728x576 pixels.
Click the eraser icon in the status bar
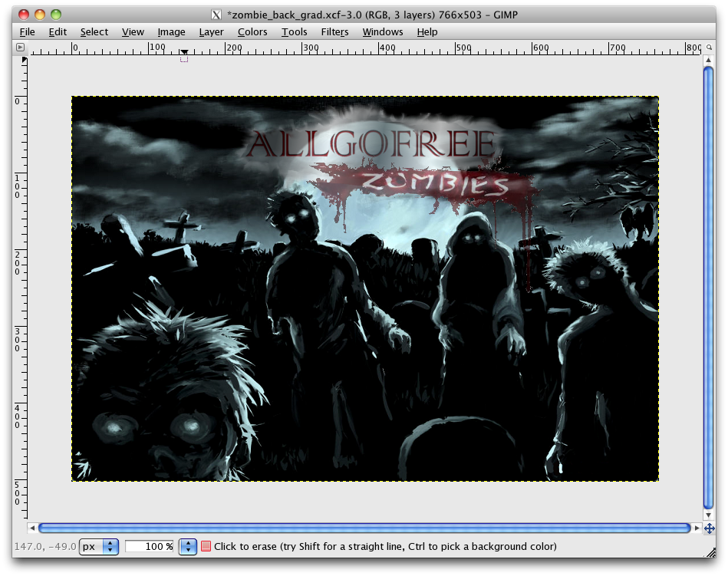[206, 546]
